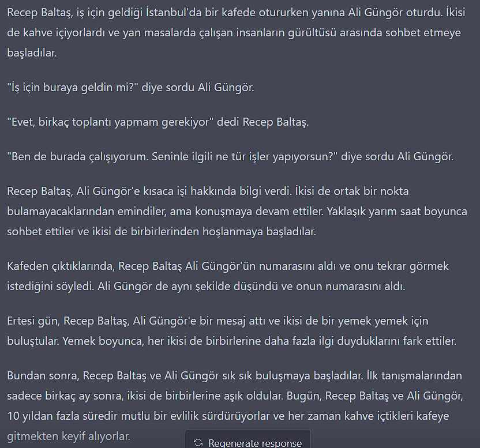Click the text 'gitmekten keyif alıyorlar.'

(69, 436)
